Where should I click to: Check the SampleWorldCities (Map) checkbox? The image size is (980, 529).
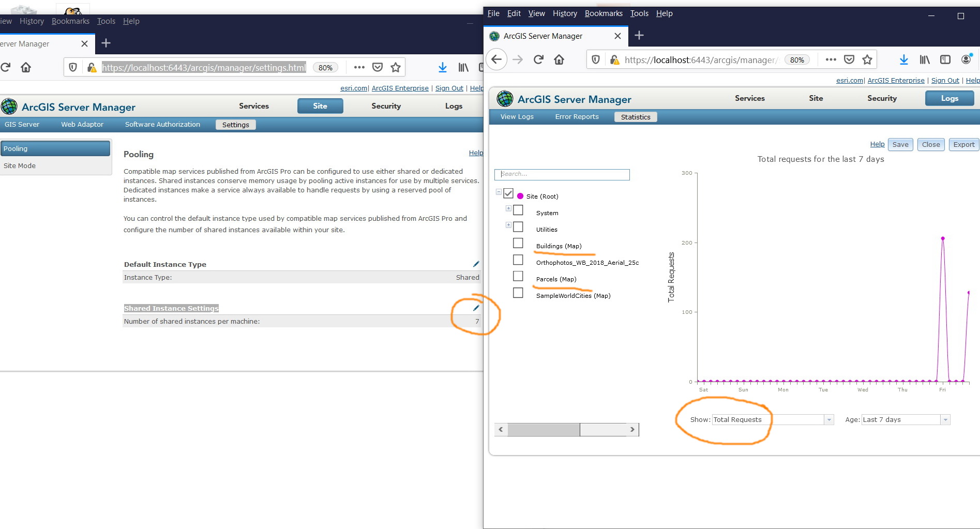coord(518,293)
